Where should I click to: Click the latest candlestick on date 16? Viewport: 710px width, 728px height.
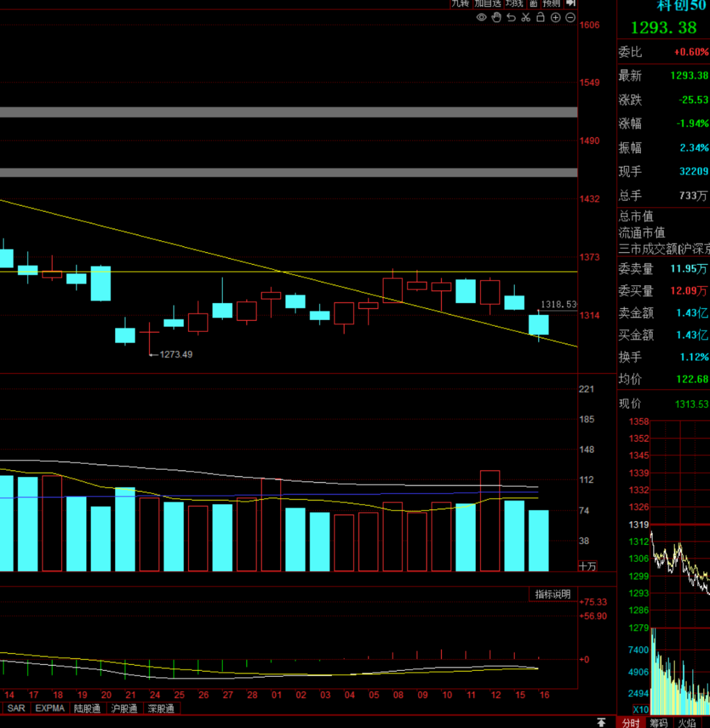point(538,325)
